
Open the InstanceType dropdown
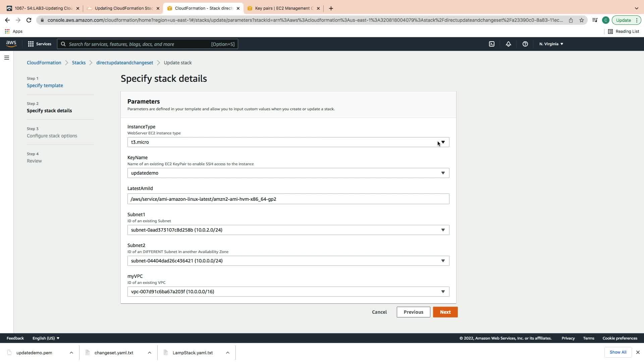point(288,142)
